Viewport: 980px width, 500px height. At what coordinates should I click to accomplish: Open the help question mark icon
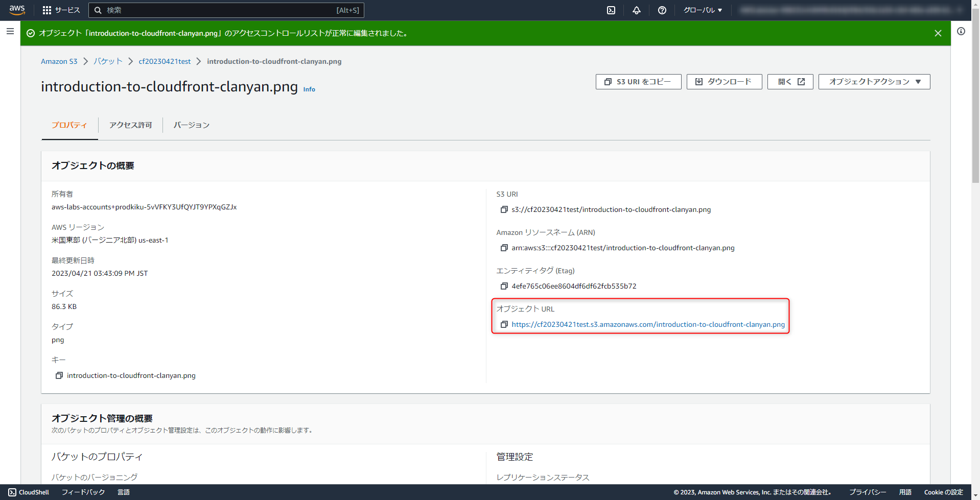662,10
